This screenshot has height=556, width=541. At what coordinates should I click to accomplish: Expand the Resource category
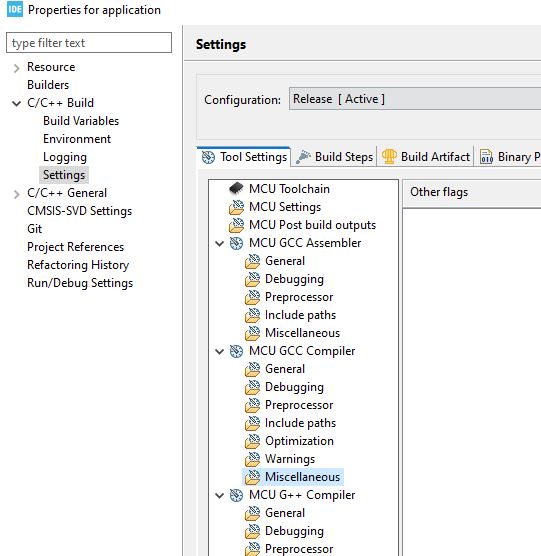click(16, 68)
